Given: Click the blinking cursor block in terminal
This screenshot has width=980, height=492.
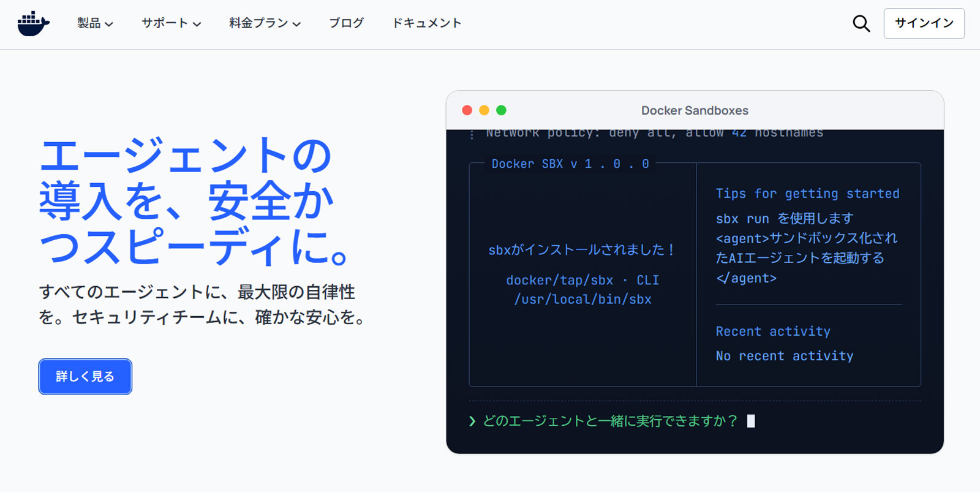Looking at the screenshot, I should pyautogui.click(x=751, y=421).
